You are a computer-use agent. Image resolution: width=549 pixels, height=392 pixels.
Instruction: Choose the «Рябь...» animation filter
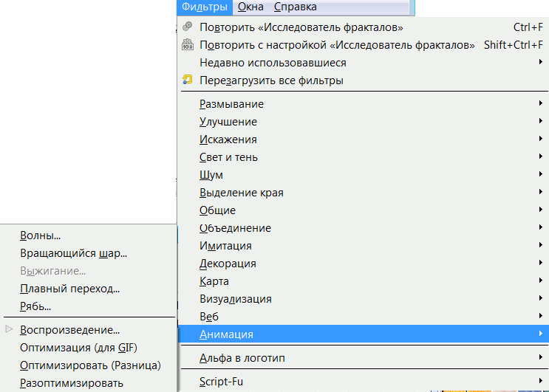click(x=36, y=306)
